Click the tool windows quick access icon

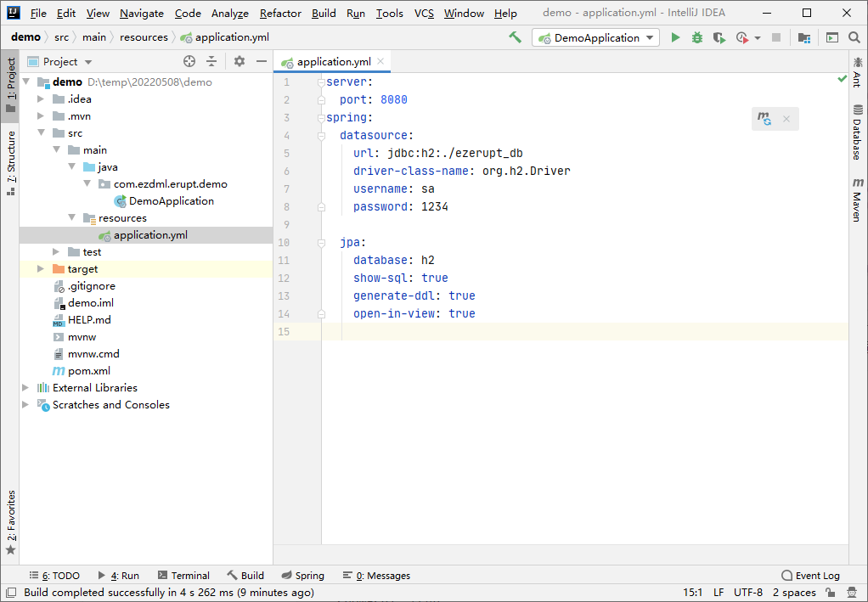(x=10, y=593)
